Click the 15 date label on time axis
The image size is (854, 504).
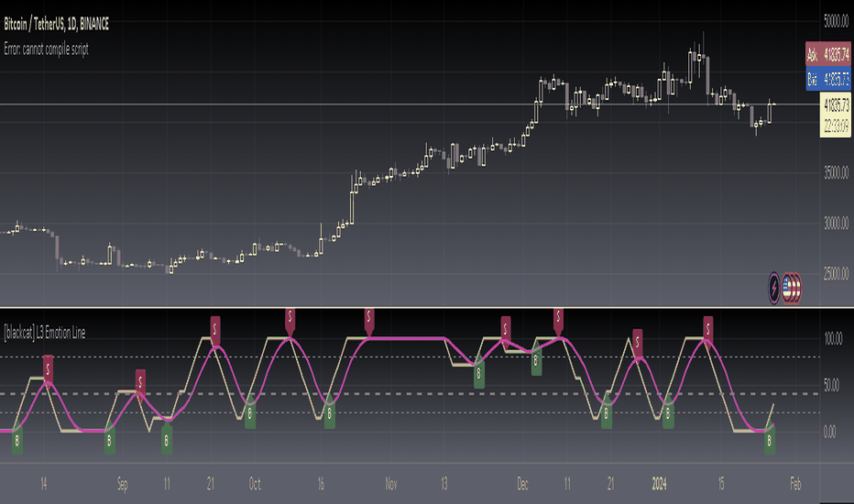point(721,484)
